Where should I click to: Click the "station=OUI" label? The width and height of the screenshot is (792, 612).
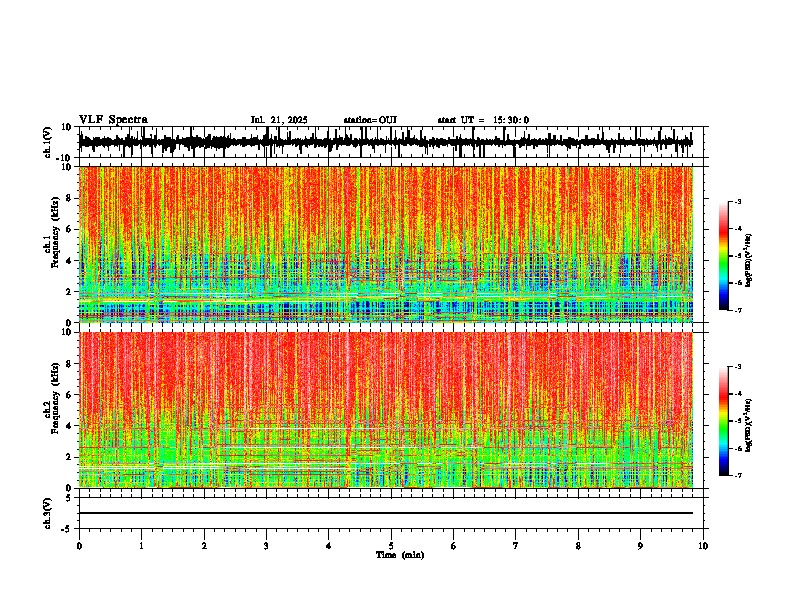tap(370, 120)
